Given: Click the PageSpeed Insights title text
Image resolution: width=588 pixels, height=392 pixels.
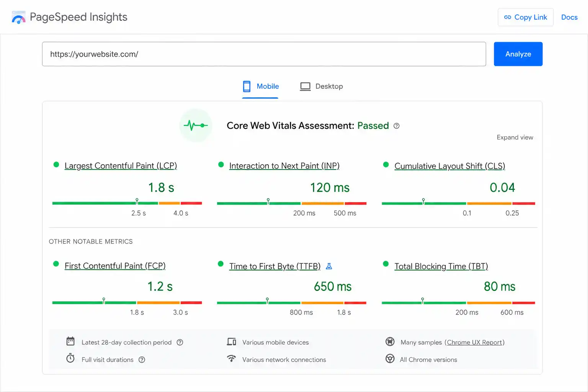Looking at the screenshot, I should [x=78, y=17].
